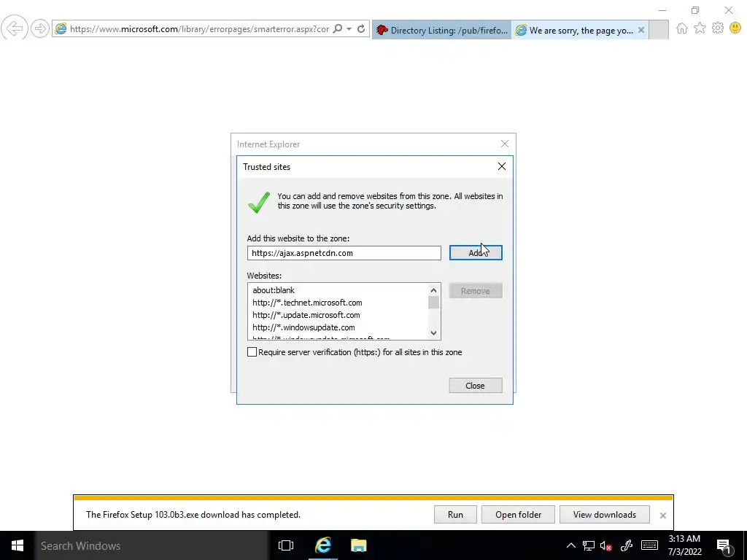Open the clock showing 3:13 AM
Viewport: 747px width, 560px height.
pyautogui.click(x=684, y=545)
